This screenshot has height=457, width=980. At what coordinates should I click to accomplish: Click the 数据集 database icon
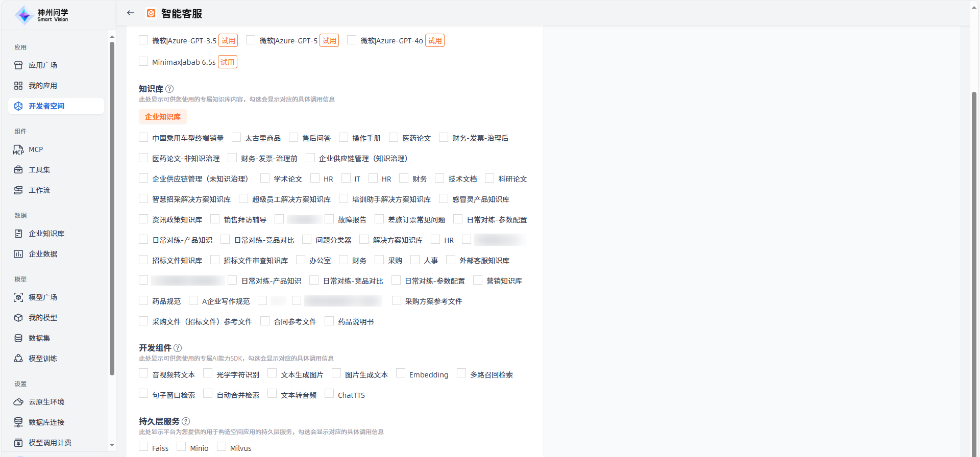click(18, 338)
